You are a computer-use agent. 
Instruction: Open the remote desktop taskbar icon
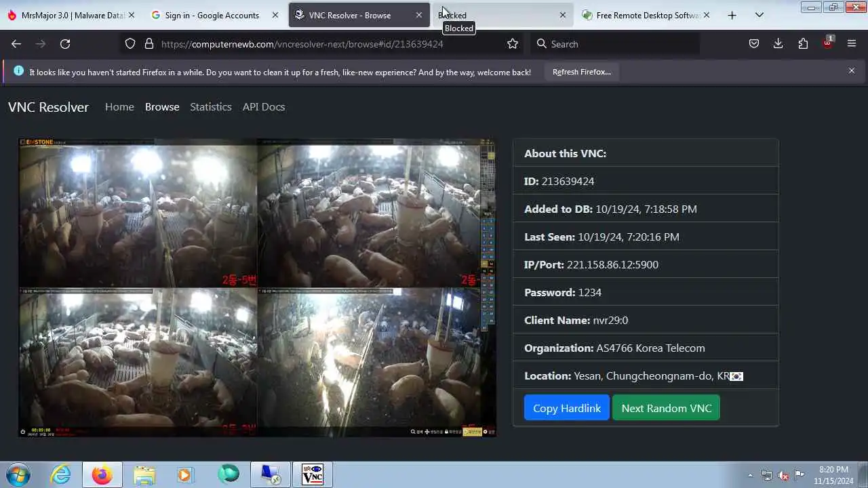(x=271, y=474)
